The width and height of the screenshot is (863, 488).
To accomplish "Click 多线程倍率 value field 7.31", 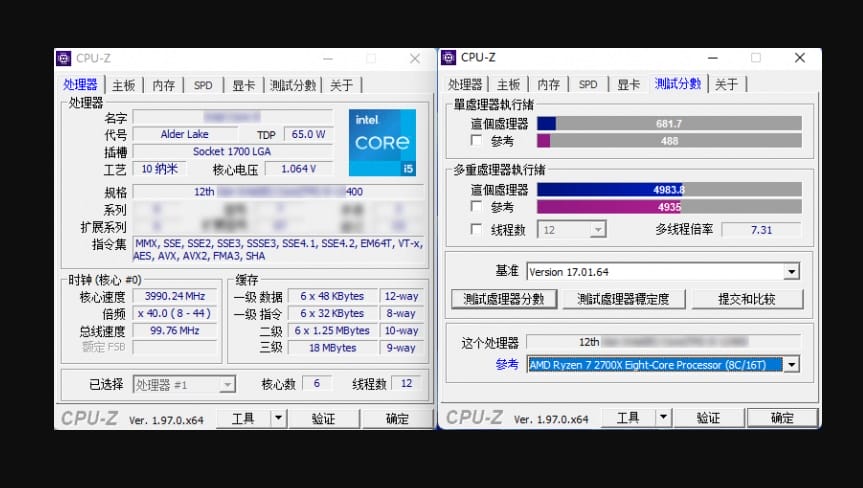I will coord(761,230).
